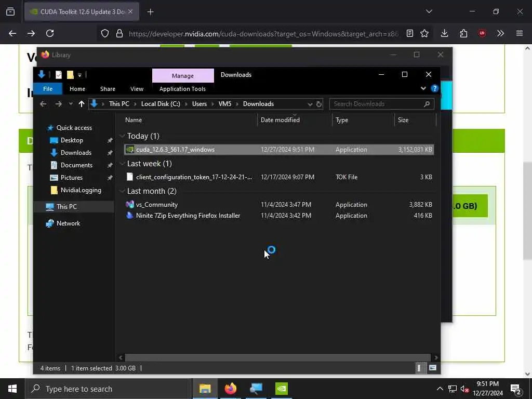Open a new Firefox tab
This screenshot has width=532, height=399.
click(150, 12)
